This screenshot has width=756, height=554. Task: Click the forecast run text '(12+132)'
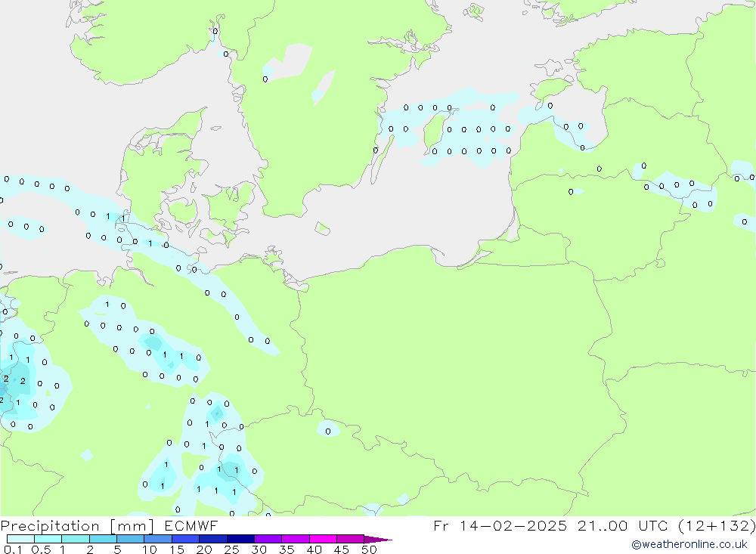click(x=717, y=525)
